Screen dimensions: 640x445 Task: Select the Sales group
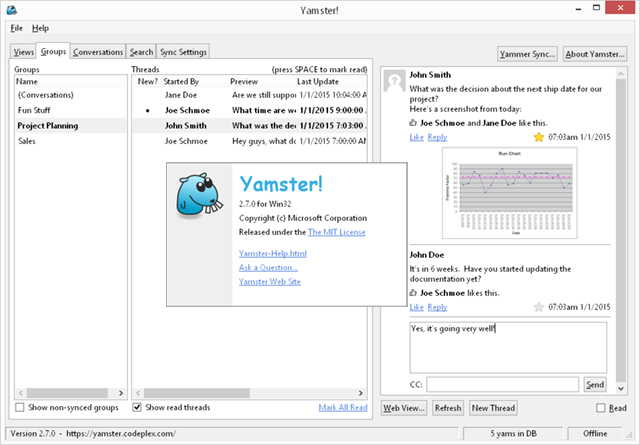(71, 141)
